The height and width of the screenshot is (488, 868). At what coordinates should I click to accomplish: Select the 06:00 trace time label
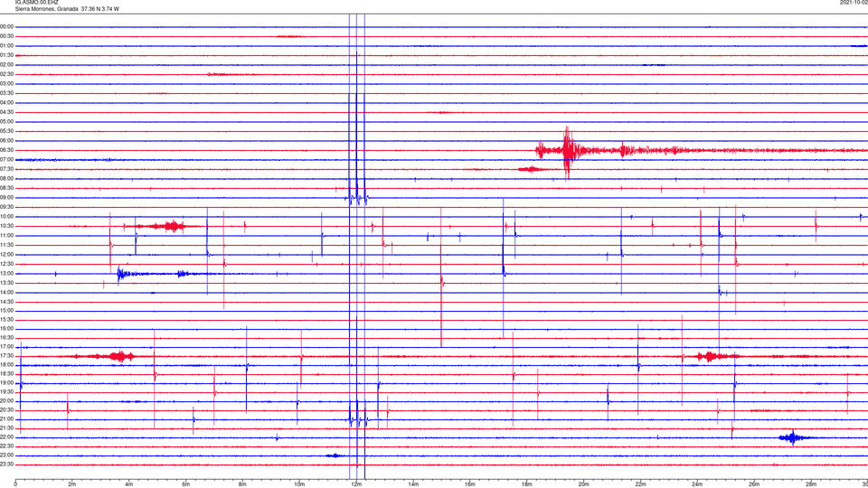pyautogui.click(x=7, y=141)
